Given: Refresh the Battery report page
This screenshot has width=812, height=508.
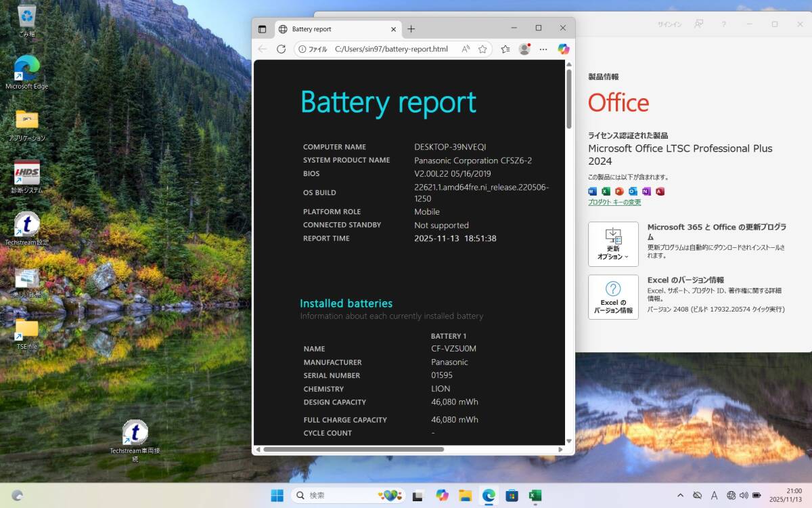Looking at the screenshot, I should tap(281, 49).
